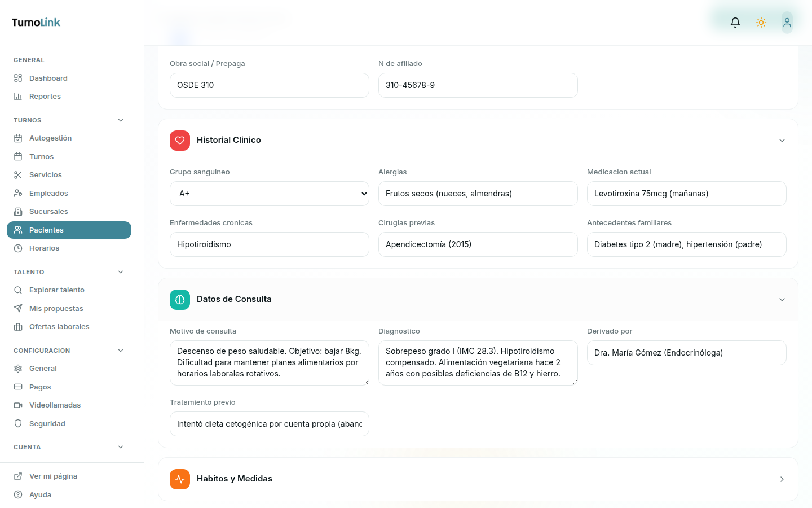Click the teal Datos de Consulta icon
812x508 pixels.
(180, 300)
